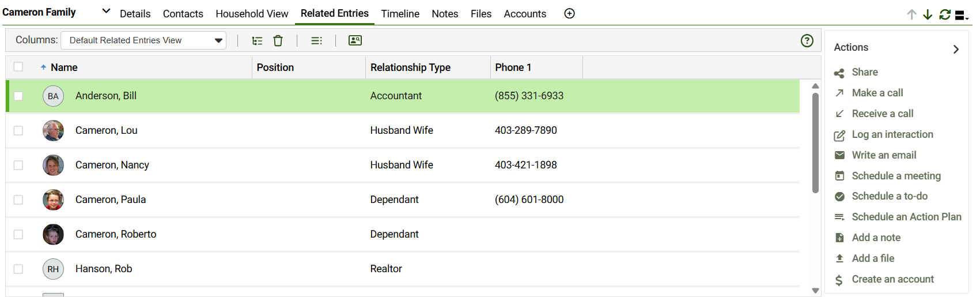Click the Make a call arrow icon

coord(839,93)
